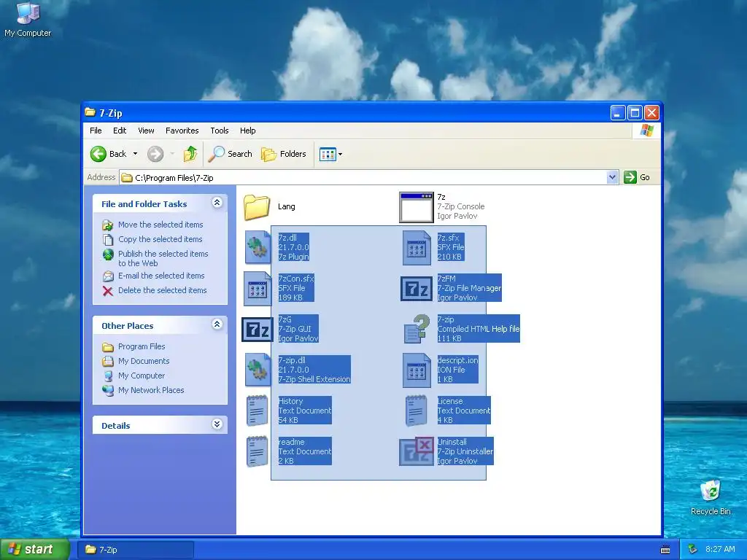Go up one folder level

(190, 154)
